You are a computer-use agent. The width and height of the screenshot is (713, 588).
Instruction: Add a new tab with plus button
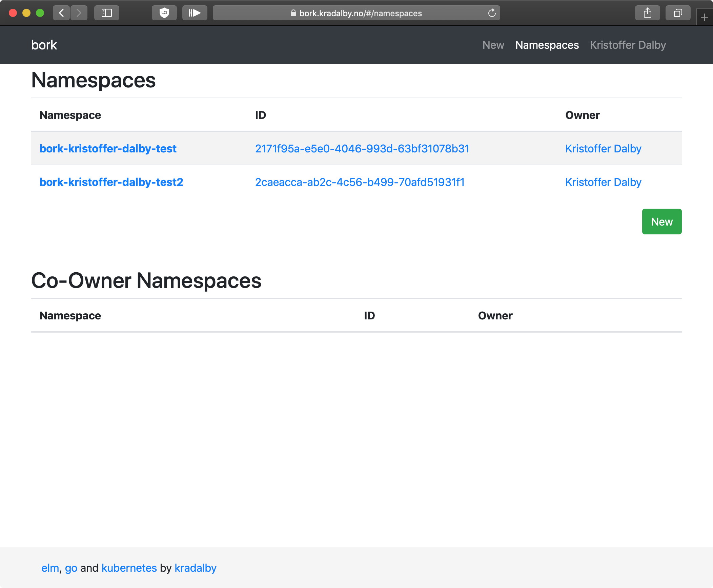(705, 17)
